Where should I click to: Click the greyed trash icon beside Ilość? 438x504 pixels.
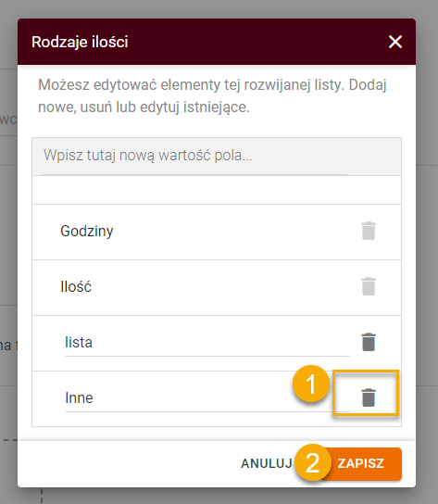tap(369, 286)
